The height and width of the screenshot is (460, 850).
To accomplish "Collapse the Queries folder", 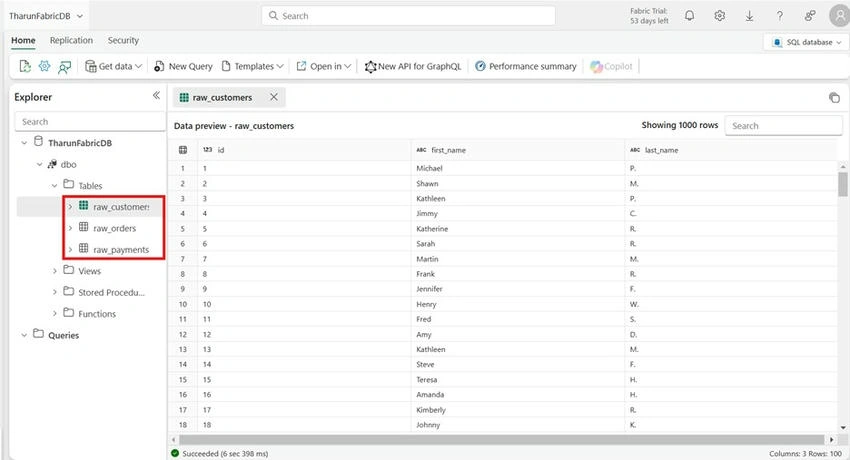I will 24,335.
